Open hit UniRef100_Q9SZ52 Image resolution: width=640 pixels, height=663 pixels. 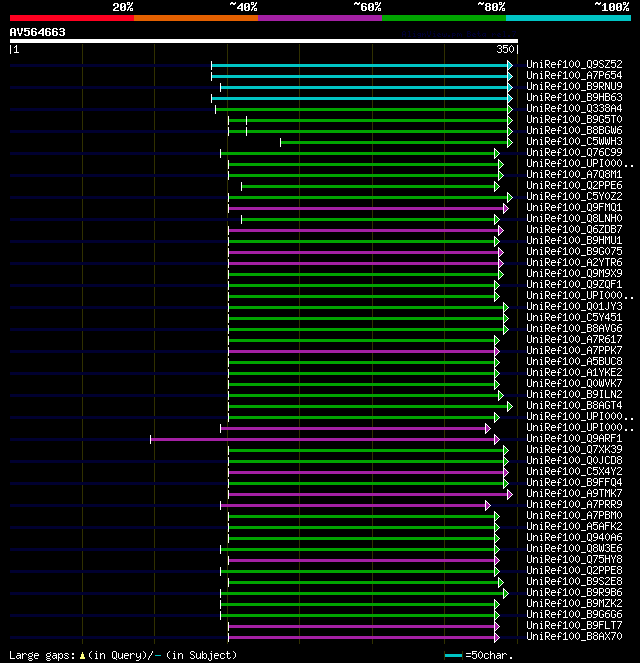pyautogui.click(x=574, y=64)
